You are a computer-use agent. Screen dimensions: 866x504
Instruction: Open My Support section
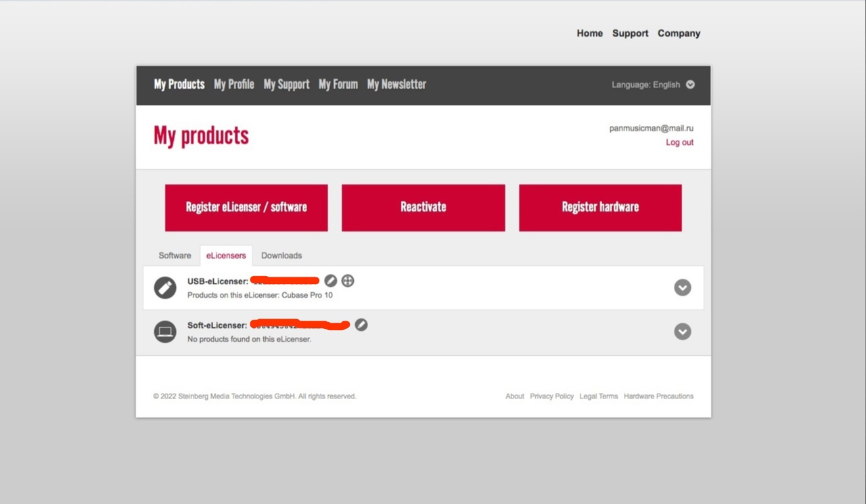pyautogui.click(x=286, y=85)
